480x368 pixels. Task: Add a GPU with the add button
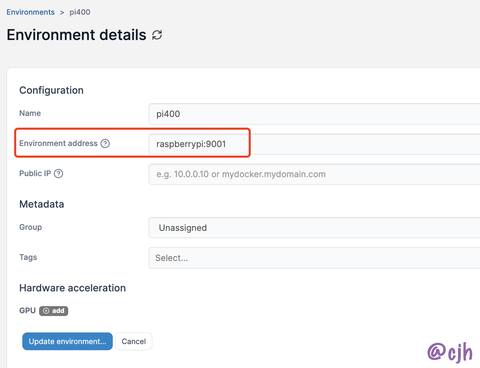click(x=54, y=311)
